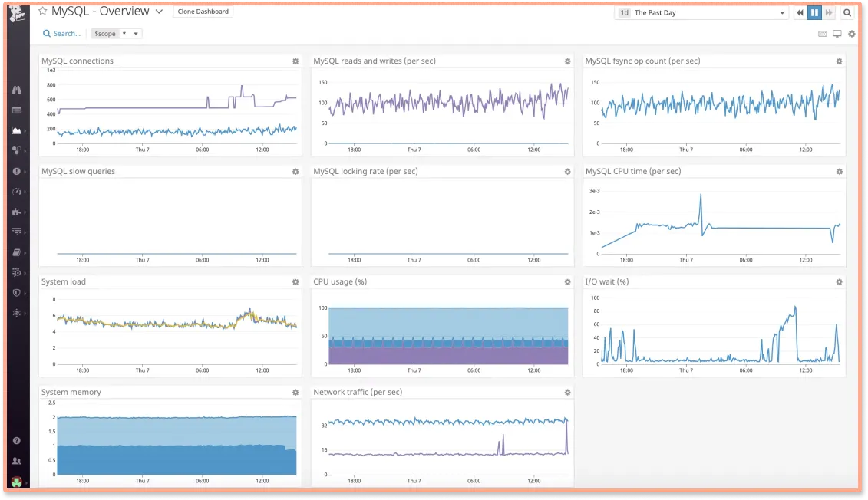Screen dimensions: 868x500
Task: Click the Network traffic widget title
Action: pos(358,392)
